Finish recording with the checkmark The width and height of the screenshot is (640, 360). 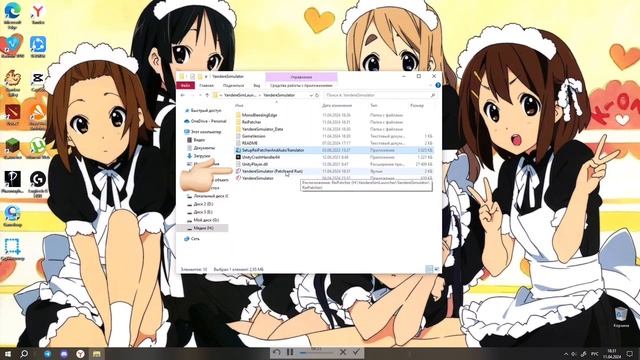(356, 352)
